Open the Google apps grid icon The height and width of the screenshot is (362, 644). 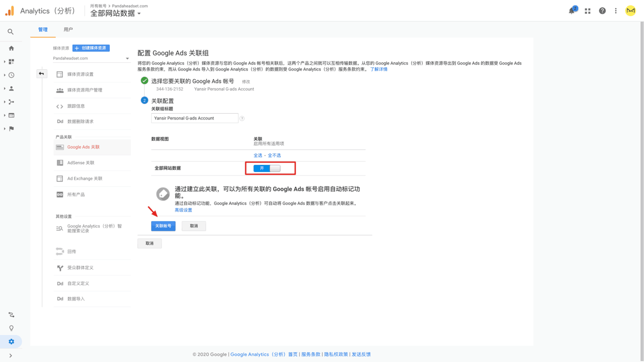[x=587, y=11]
